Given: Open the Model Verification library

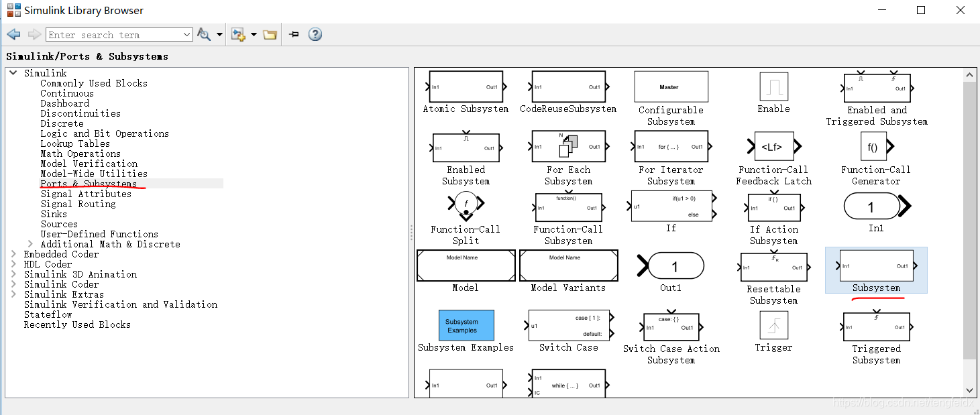Looking at the screenshot, I should pos(89,164).
